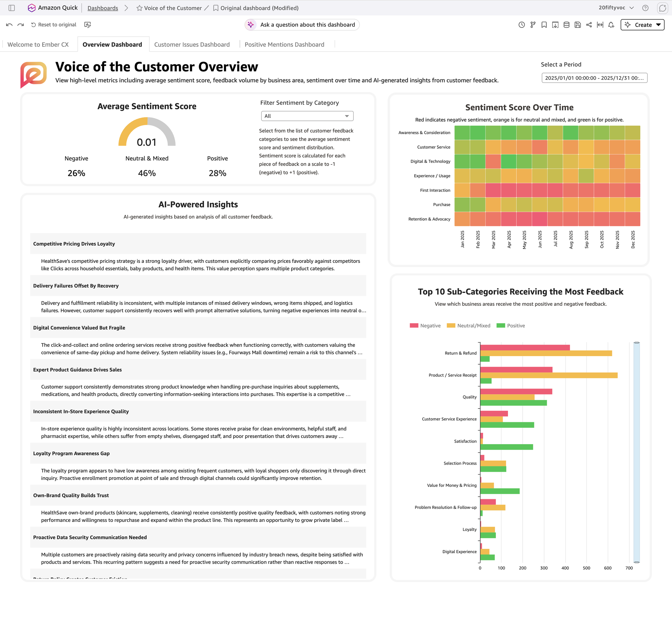This screenshot has width=672, height=624.
Task: Open the Positive Mentions Dashboard tab
Action: [x=284, y=45]
